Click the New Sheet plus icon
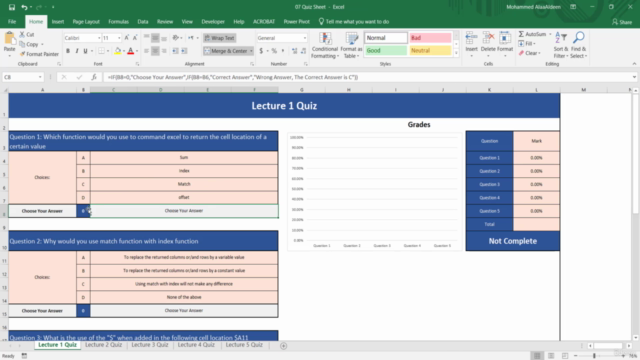640x360 pixels. point(283,346)
